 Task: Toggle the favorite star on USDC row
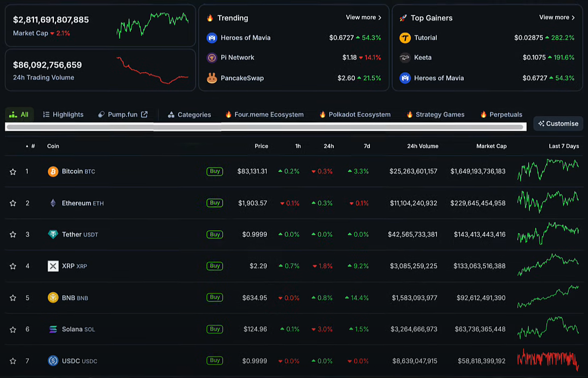pyautogui.click(x=13, y=361)
